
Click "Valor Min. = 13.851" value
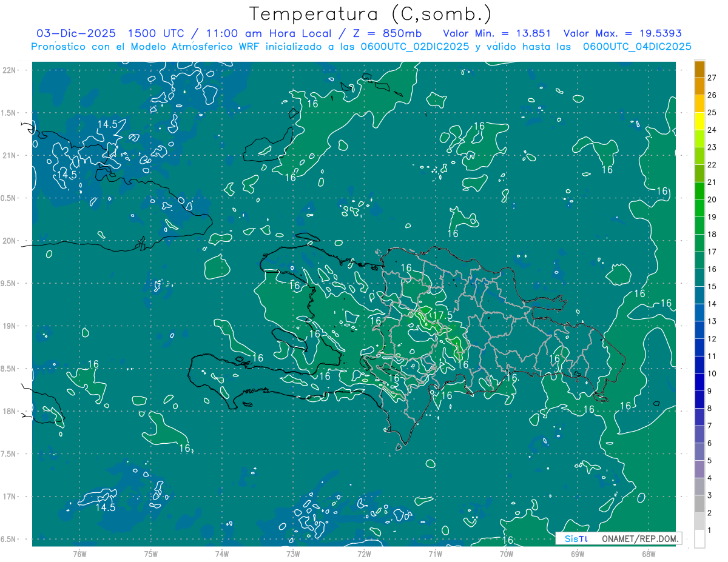tap(497, 33)
